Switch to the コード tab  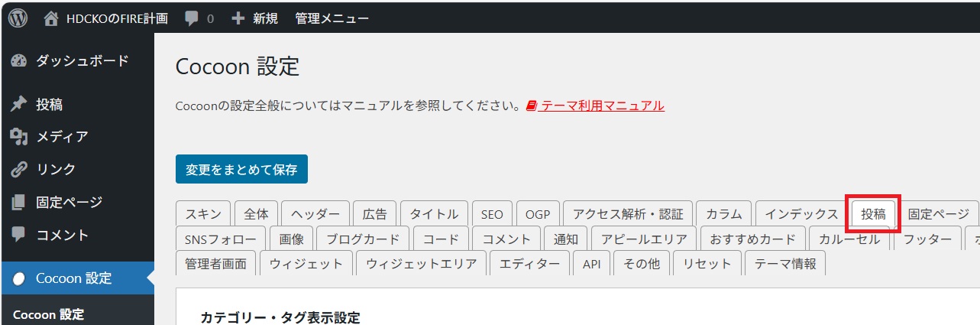[441, 239]
